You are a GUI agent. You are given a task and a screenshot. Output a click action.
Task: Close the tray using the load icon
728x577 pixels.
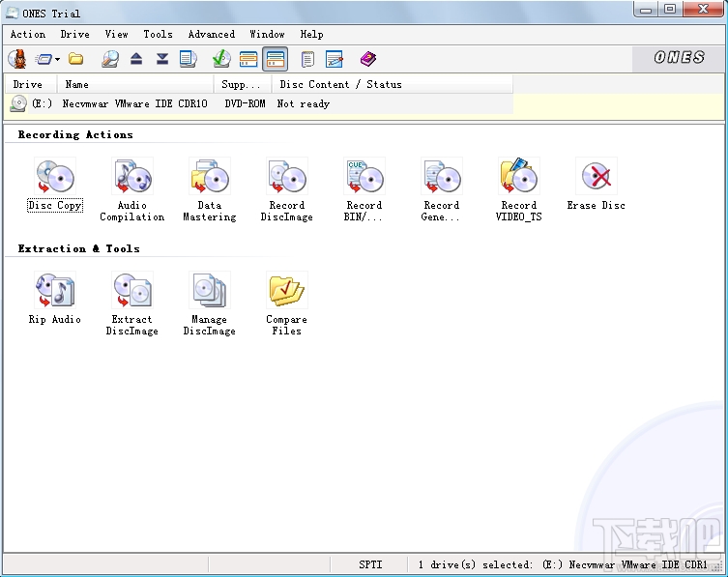pos(162,59)
